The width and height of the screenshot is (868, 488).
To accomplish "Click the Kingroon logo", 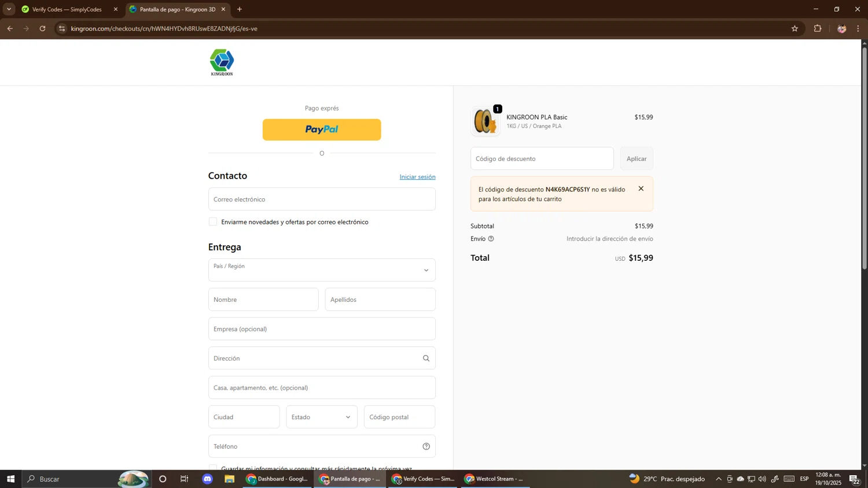I will (222, 62).
